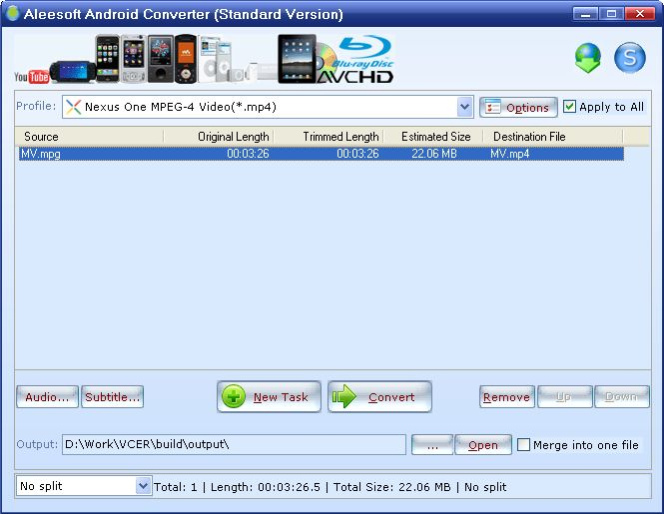Click the Original Length column header
Screen dimensions: 664x514
(x=219, y=136)
